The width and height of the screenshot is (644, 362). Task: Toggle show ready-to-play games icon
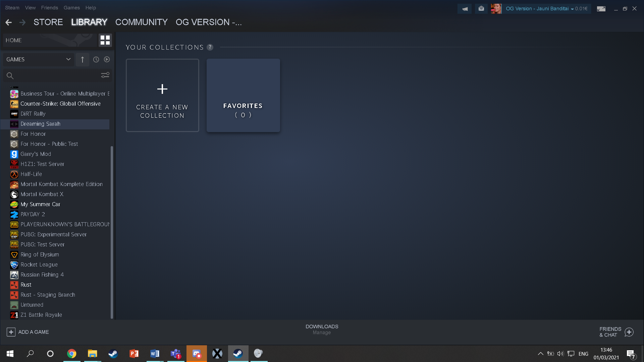pos(107,59)
